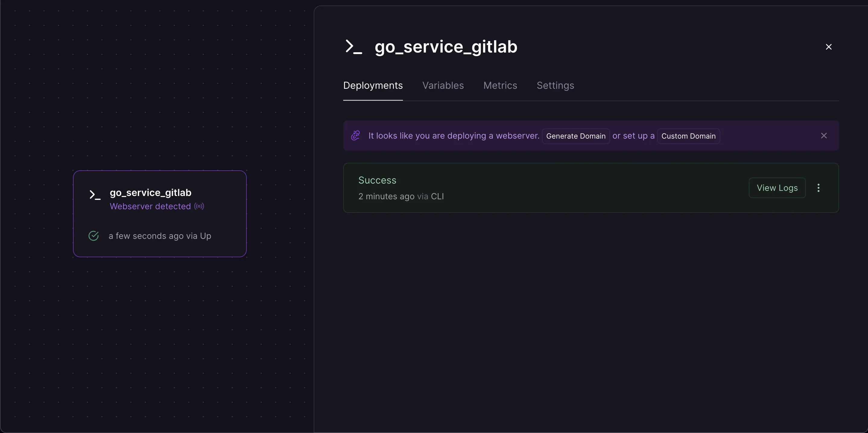Click the green success checkmark icon
The image size is (868, 433).
tap(94, 236)
